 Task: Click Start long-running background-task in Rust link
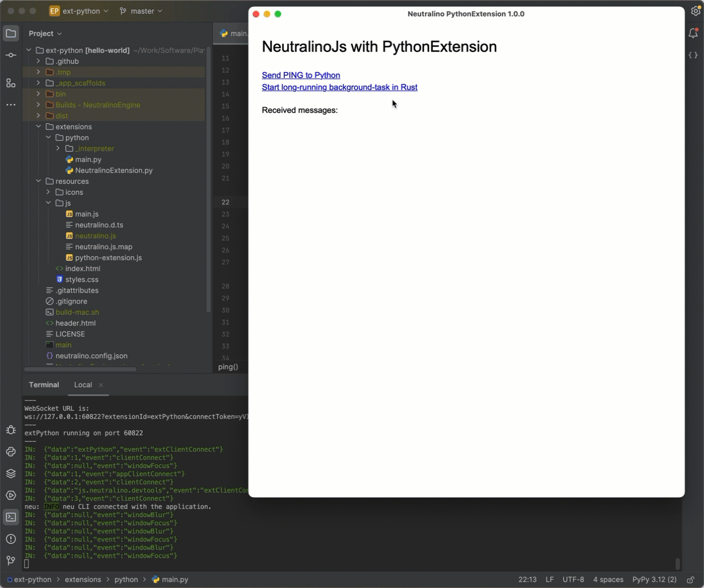click(339, 87)
